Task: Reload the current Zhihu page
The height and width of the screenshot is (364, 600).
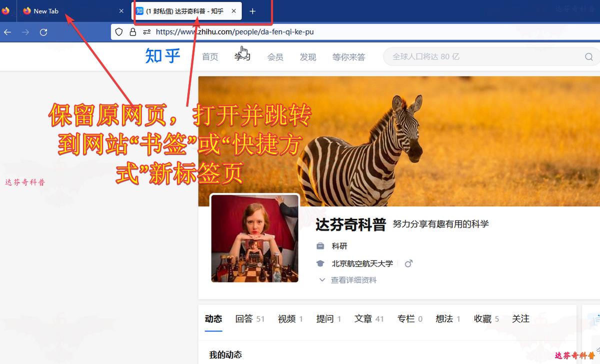Action: pyautogui.click(x=43, y=31)
